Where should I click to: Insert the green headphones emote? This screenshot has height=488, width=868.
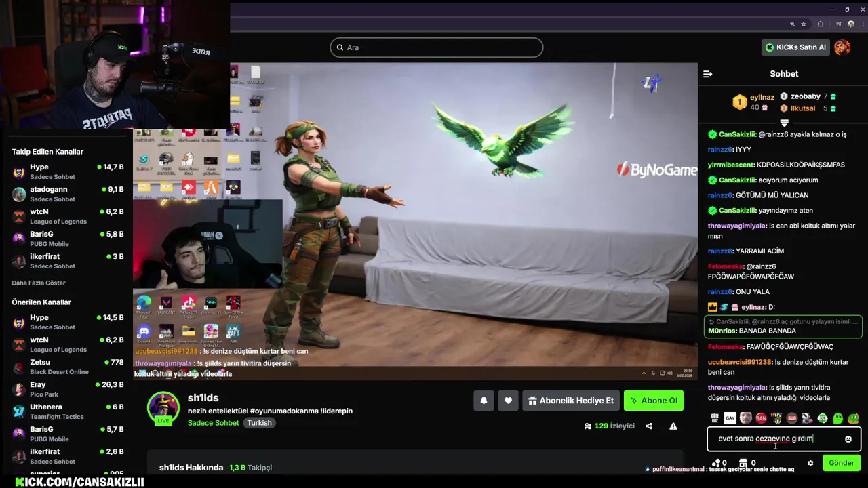pos(823,418)
